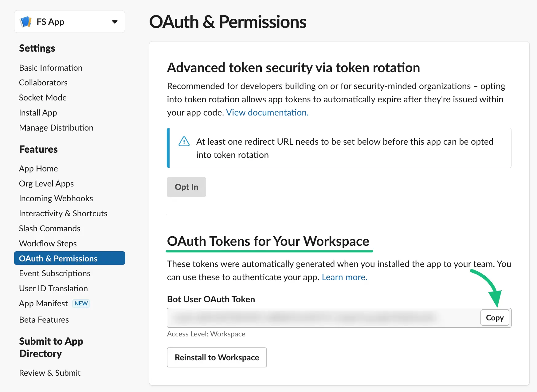This screenshot has height=392, width=537.
Task: Select User ID Translation
Action: 53,288
